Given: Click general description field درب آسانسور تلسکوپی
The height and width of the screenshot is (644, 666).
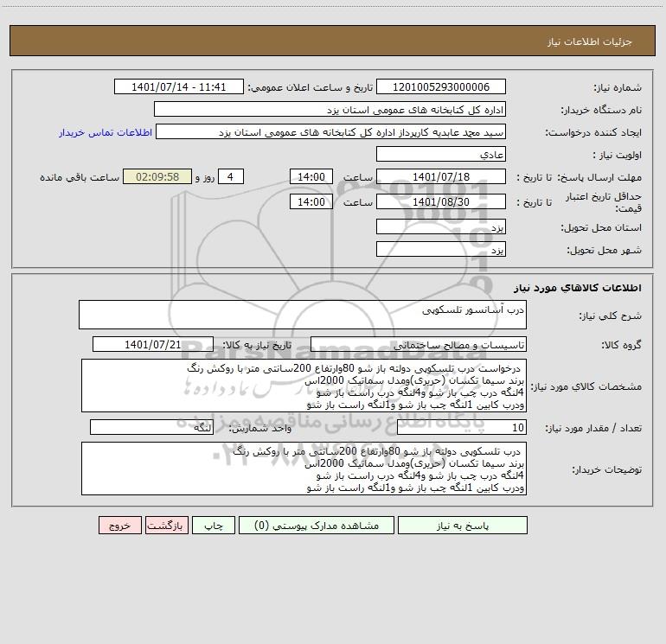Looking at the screenshot, I should coord(303,315).
